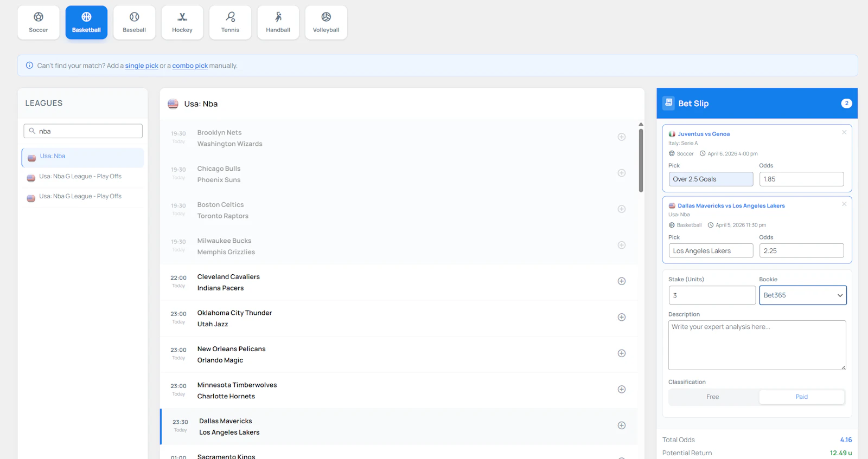Click the league search field containing nba
The height and width of the screenshot is (459, 868).
[83, 131]
